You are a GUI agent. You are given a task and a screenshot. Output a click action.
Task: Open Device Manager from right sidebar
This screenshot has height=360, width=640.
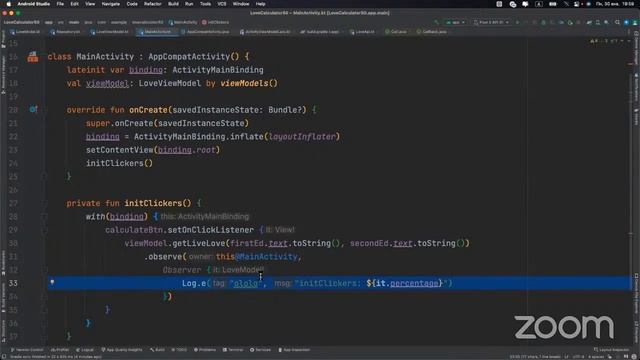[636, 47]
